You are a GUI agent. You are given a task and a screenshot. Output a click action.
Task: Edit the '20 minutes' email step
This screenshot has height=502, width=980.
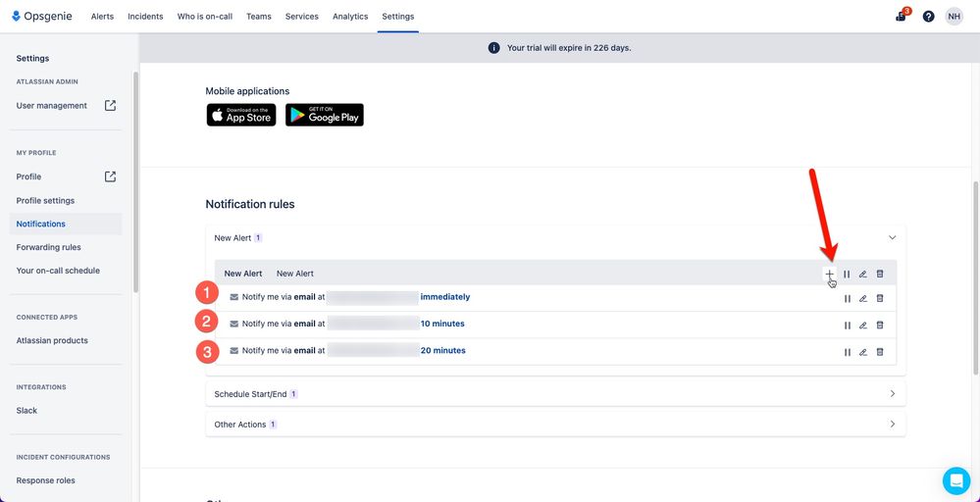coord(863,352)
